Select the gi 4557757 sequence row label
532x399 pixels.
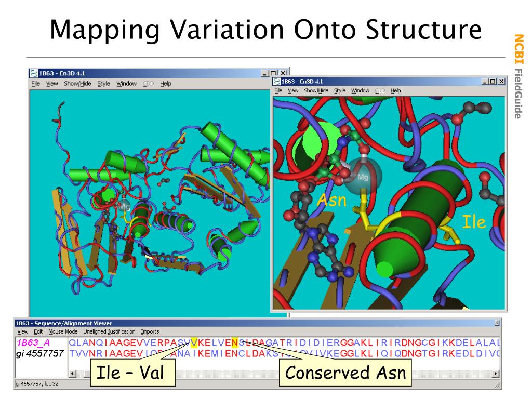[x=39, y=353]
